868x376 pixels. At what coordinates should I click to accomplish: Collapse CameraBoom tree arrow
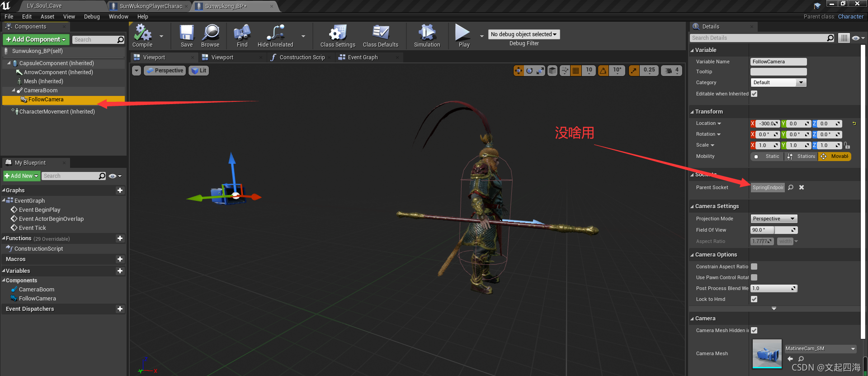(13, 90)
